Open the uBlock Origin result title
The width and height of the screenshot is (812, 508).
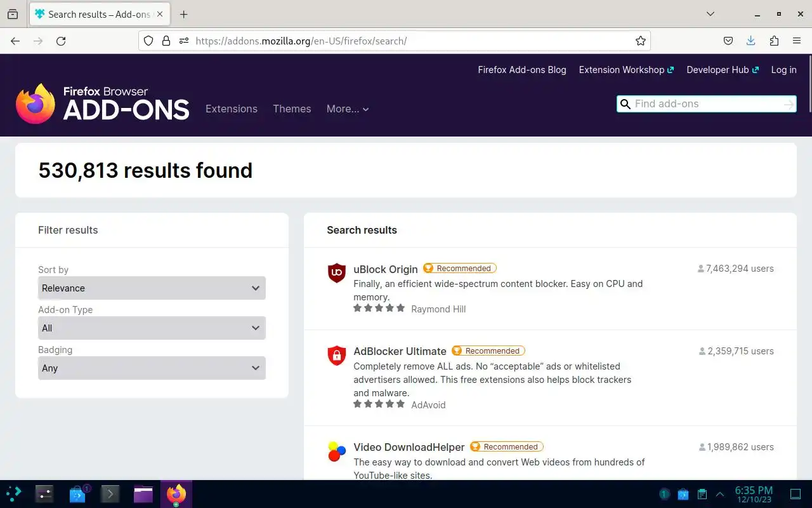(386, 269)
